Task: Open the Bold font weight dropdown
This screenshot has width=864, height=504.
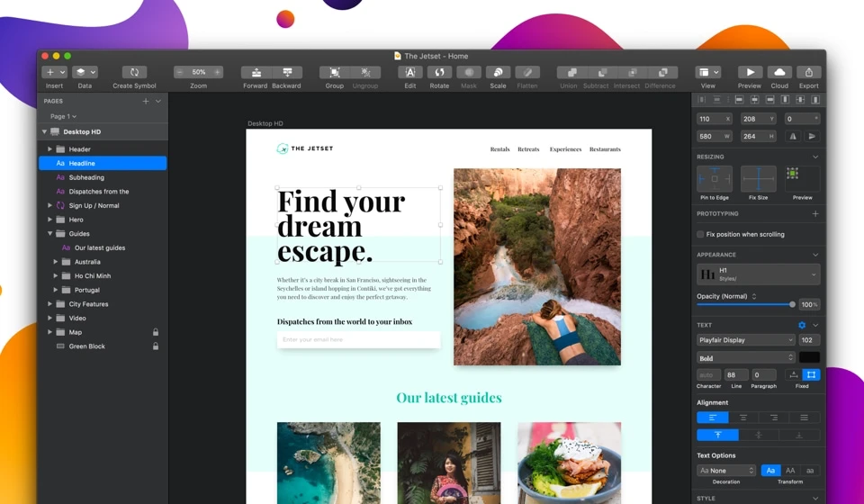Action: point(745,358)
